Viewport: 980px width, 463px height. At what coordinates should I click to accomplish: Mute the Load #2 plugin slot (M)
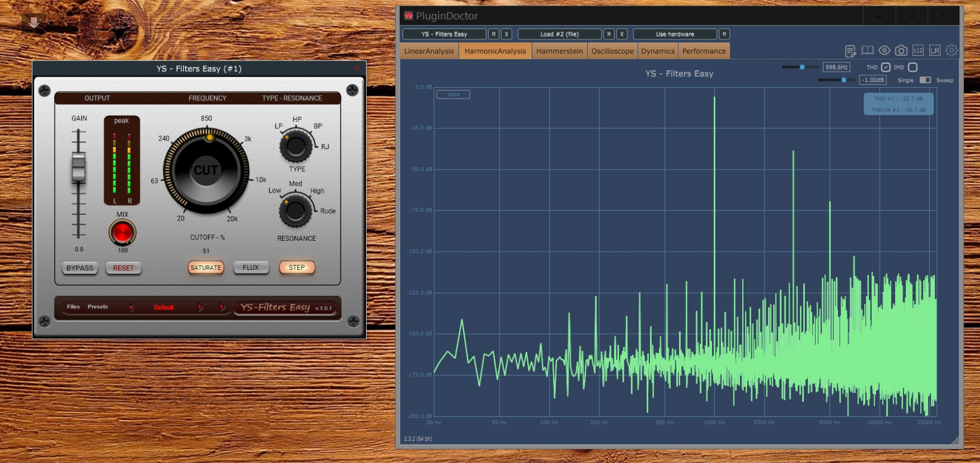click(609, 34)
